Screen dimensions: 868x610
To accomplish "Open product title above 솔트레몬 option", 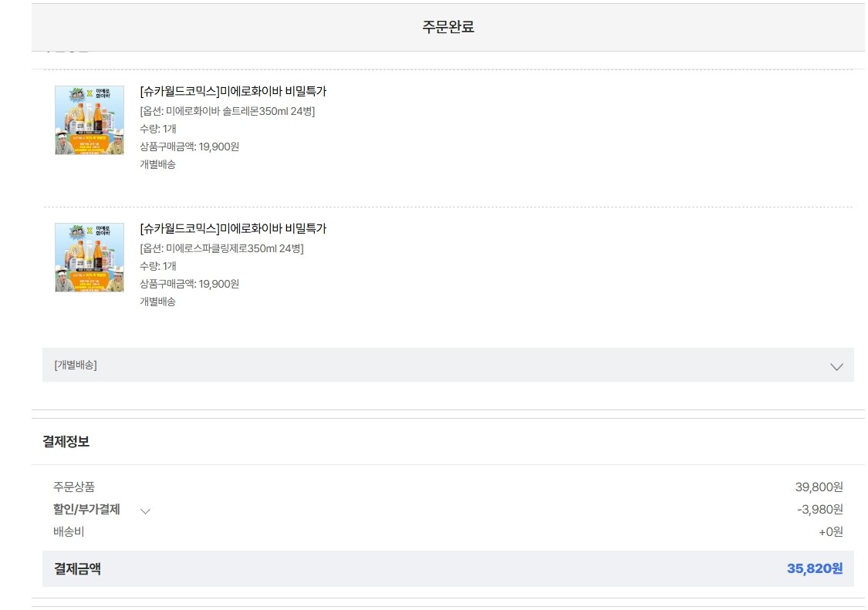I will tap(233, 91).
